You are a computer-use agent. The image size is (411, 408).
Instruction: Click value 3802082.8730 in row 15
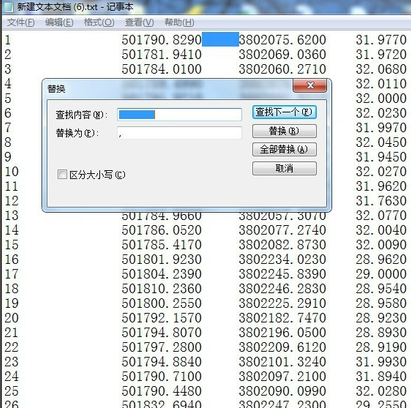(282, 245)
